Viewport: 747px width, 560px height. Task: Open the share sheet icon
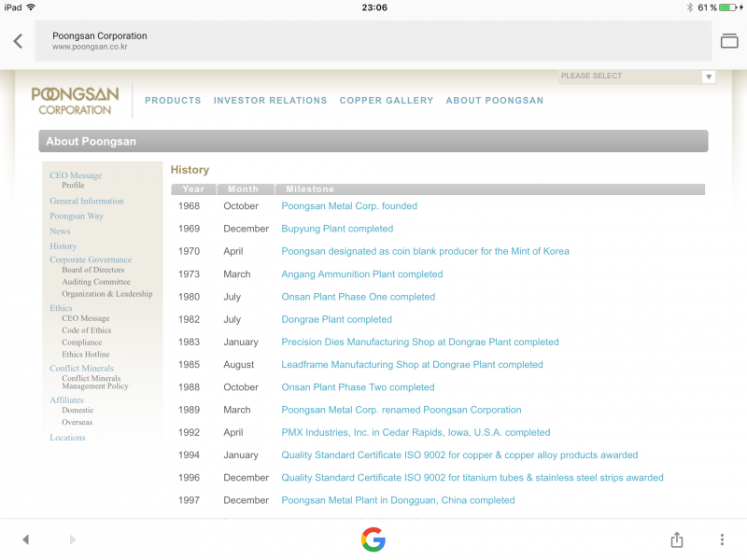[677, 539]
